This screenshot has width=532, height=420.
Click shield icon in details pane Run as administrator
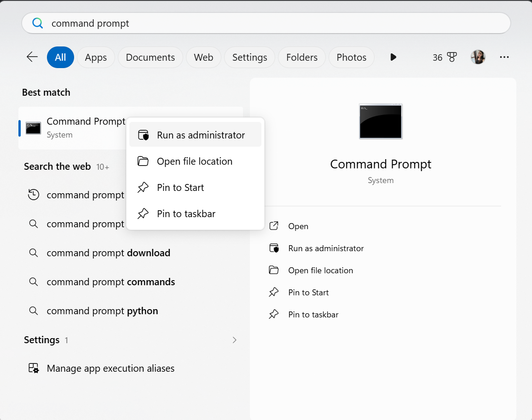[274, 248]
